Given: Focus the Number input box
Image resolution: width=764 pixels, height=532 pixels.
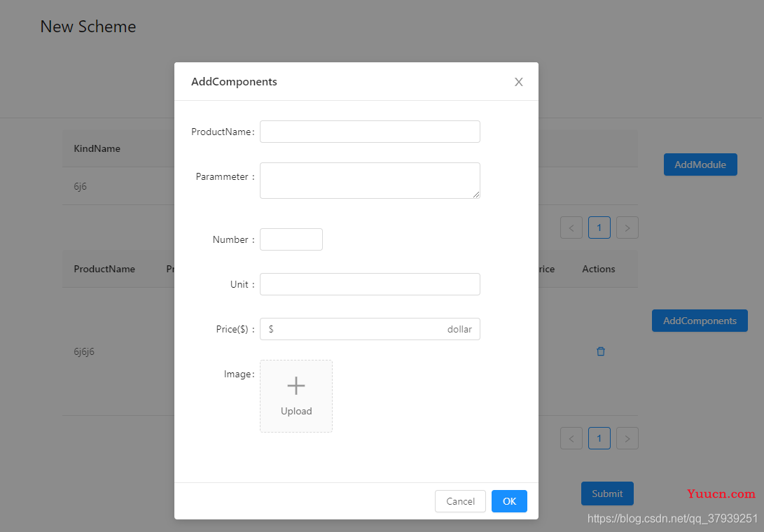Looking at the screenshot, I should [291, 239].
